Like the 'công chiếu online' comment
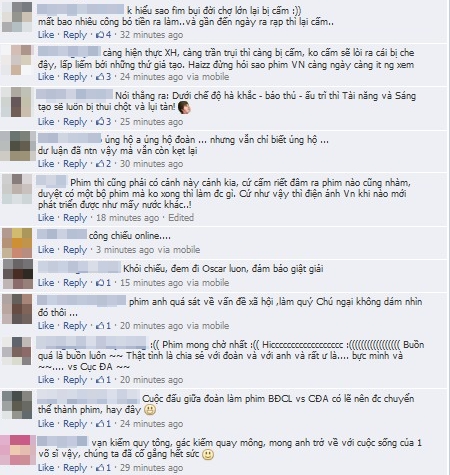450x475 pixels. (x=46, y=250)
